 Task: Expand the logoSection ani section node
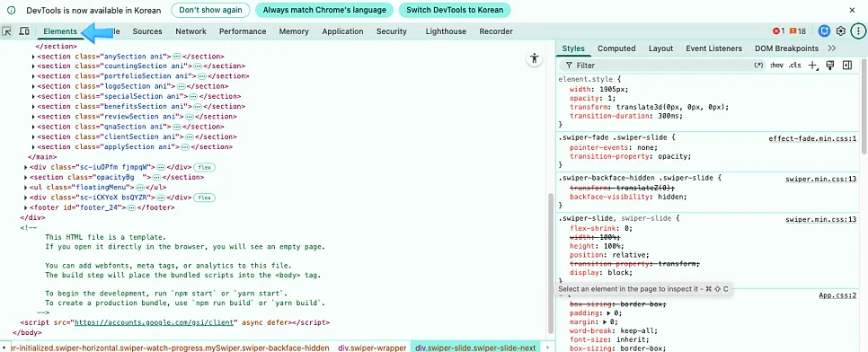pos(34,86)
